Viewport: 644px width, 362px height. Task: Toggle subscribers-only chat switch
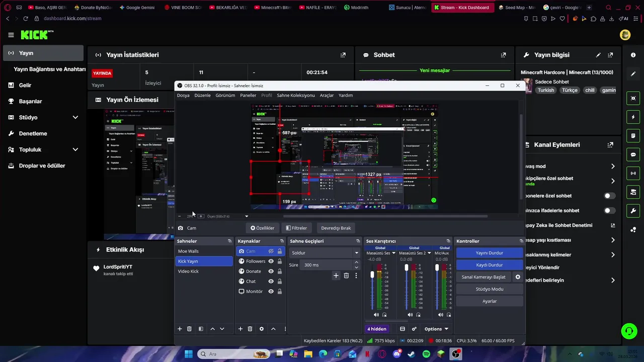tap(609, 196)
